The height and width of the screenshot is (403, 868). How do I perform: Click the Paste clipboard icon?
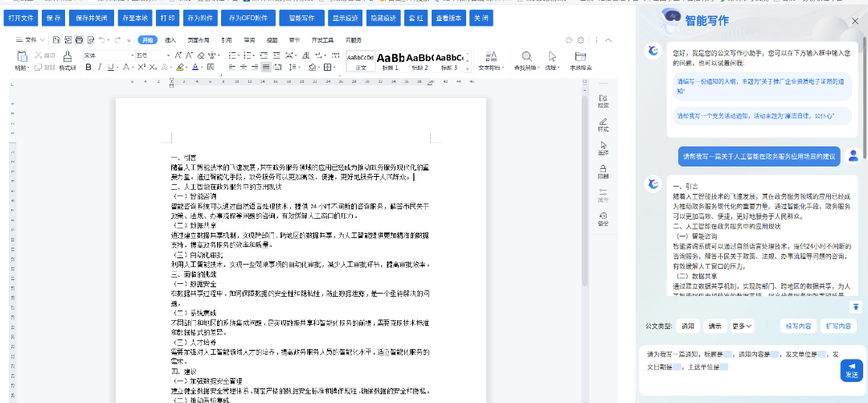[x=23, y=56]
